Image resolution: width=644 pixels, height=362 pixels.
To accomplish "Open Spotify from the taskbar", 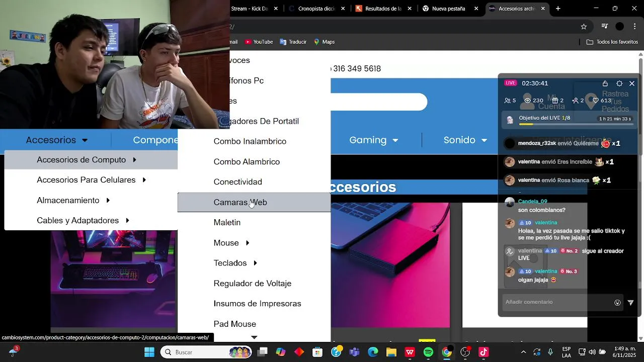I will click(428, 352).
